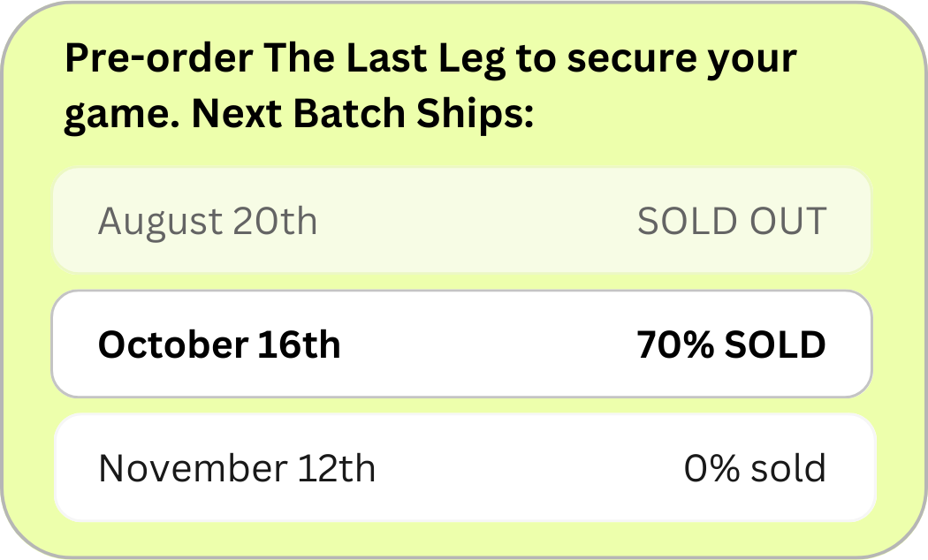Click the 70% figure in October row
Image resolution: width=928 pixels, height=560 pixels.
point(675,344)
